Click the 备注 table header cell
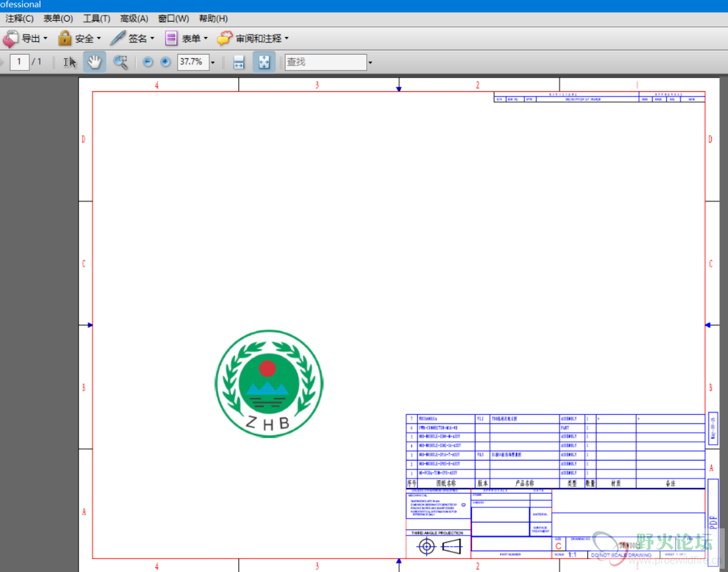The image size is (728, 572). [x=671, y=483]
